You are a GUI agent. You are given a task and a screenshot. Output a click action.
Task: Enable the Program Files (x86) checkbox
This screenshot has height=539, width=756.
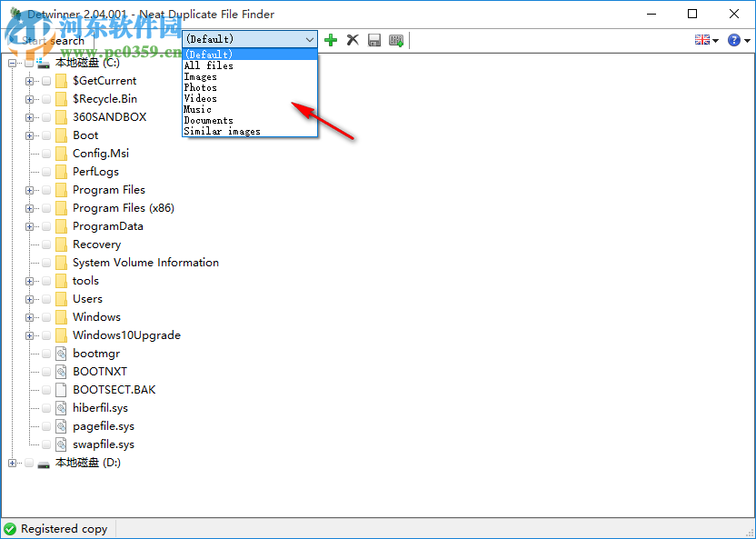(46, 208)
